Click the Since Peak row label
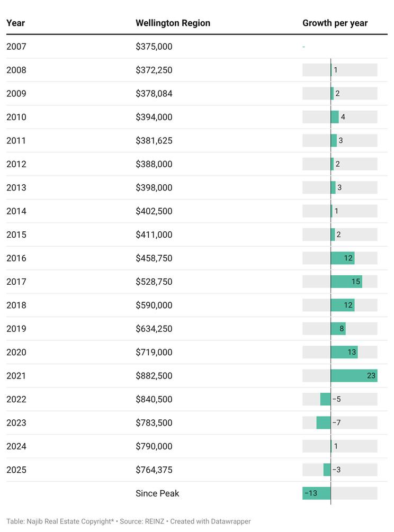394x532 pixels. [157, 493]
